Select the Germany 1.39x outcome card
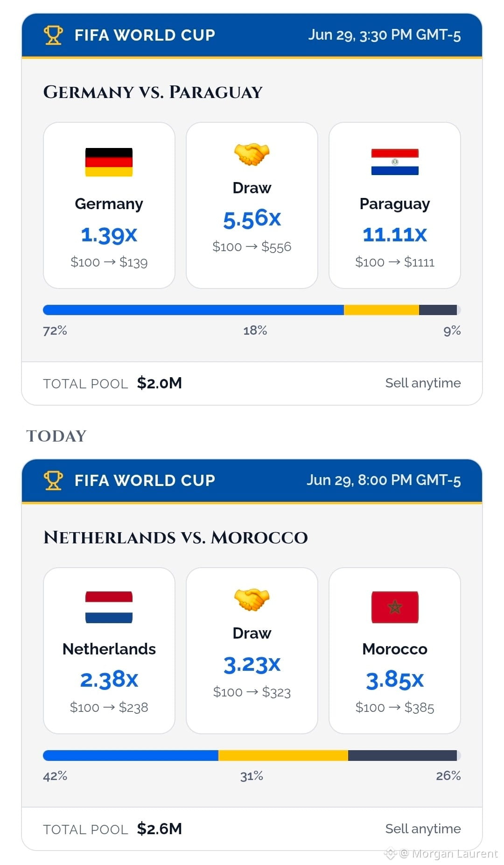 (x=109, y=205)
